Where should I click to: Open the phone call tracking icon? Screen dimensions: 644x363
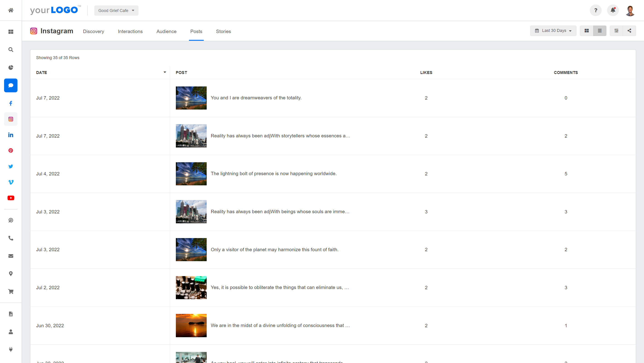click(11, 238)
